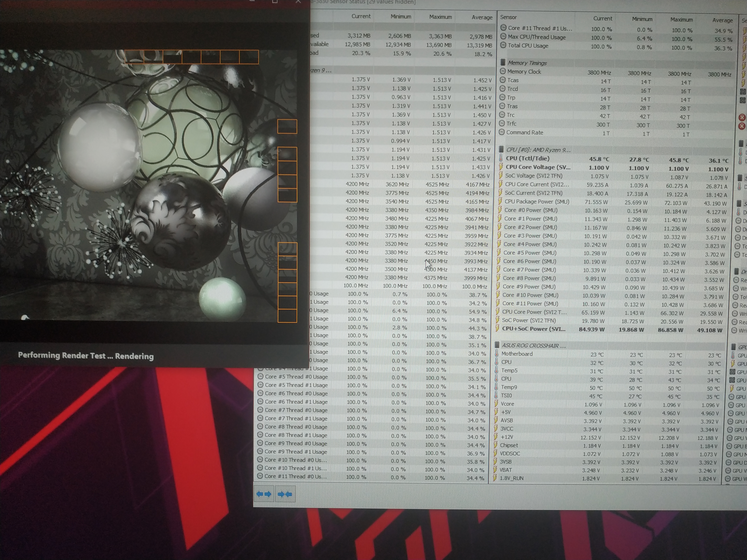747x560 pixels.
Task: Click lightning icon beside CPU Package Power
Action: (x=500, y=201)
